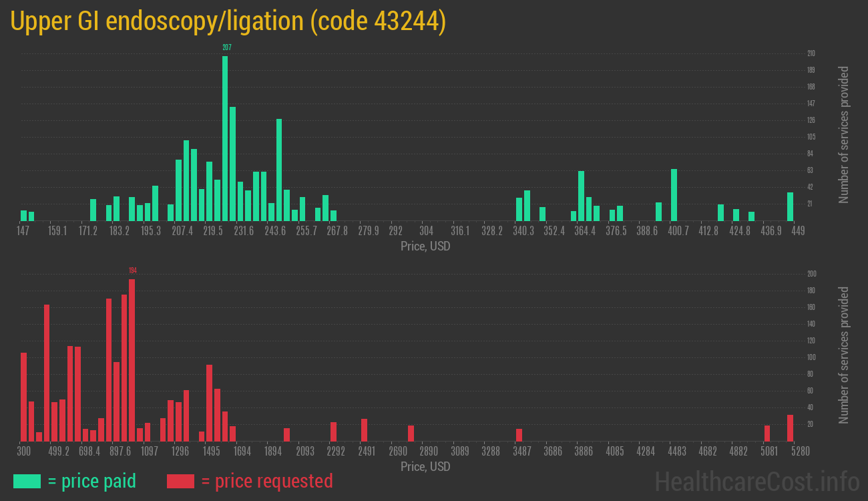The width and height of the screenshot is (868, 501).
Task: Click the tallest green bar labeled 207
Action: click(x=225, y=138)
